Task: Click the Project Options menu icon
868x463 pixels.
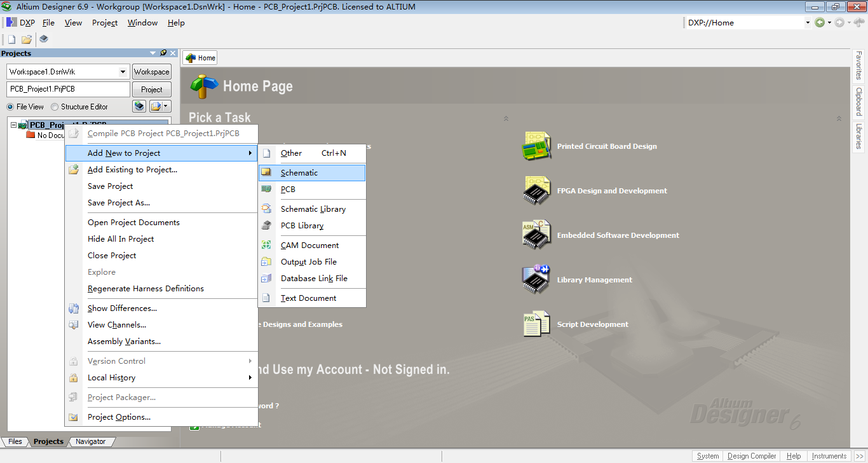Action: (74, 417)
